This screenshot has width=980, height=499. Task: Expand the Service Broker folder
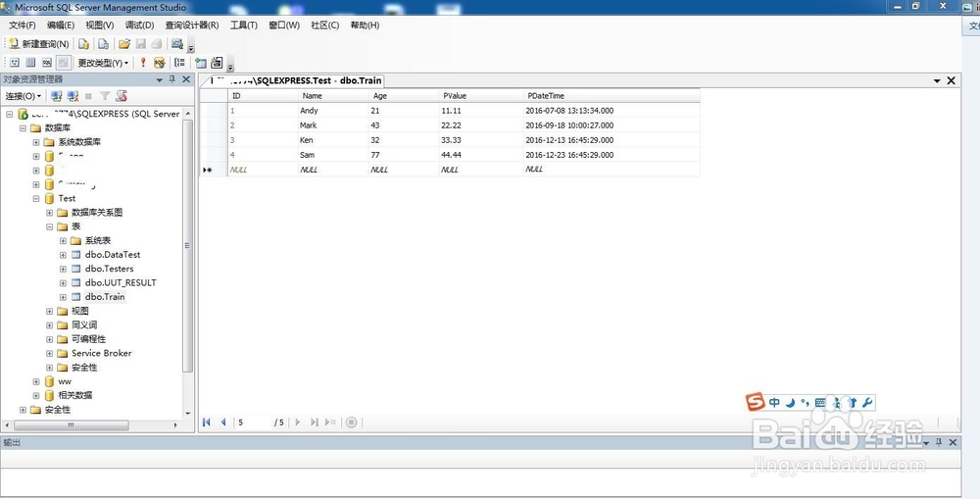[49, 353]
